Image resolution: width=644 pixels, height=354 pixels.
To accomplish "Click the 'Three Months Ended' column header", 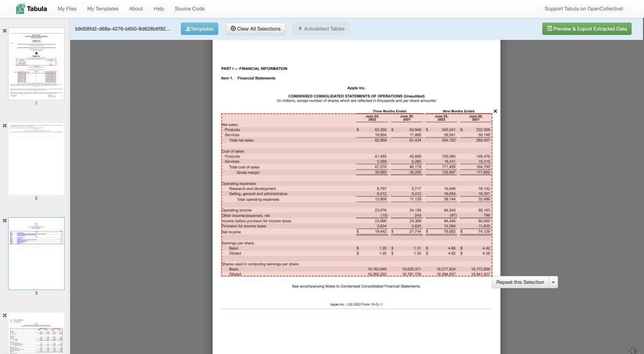I will [x=389, y=111].
